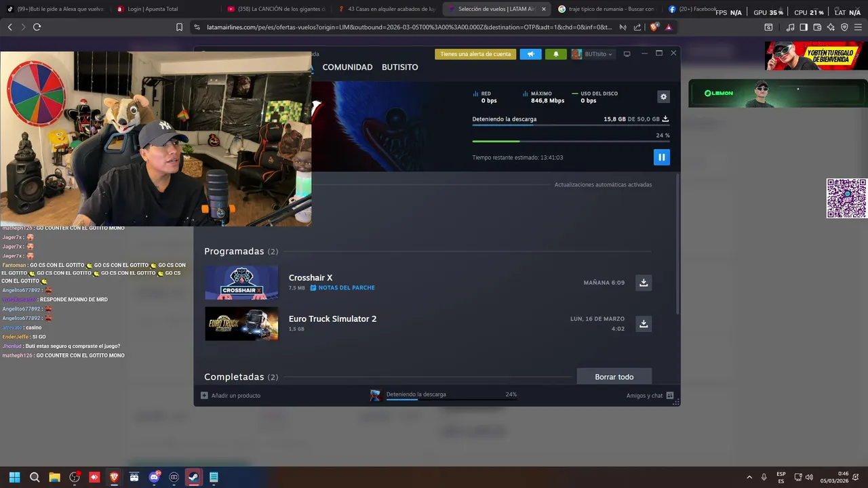Screen dimensions: 868x488
Task: Open the taskbar clock and date
Action: click(834, 477)
